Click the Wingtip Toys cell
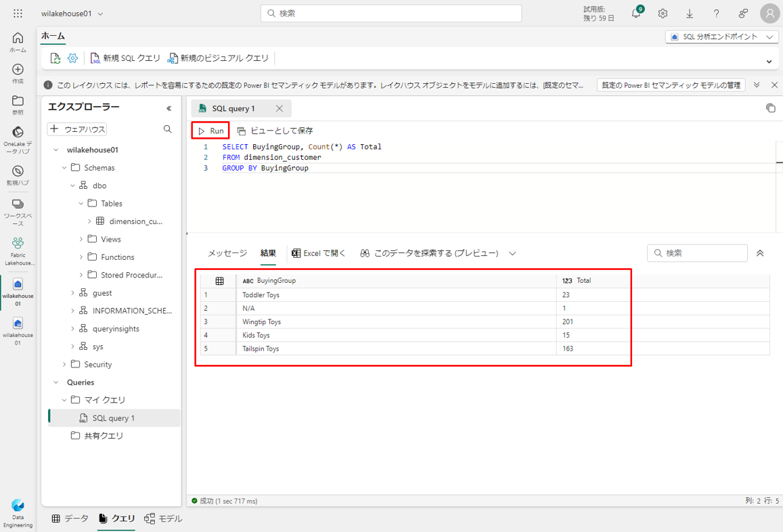This screenshot has width=783, height=532. tap(397, 322)
